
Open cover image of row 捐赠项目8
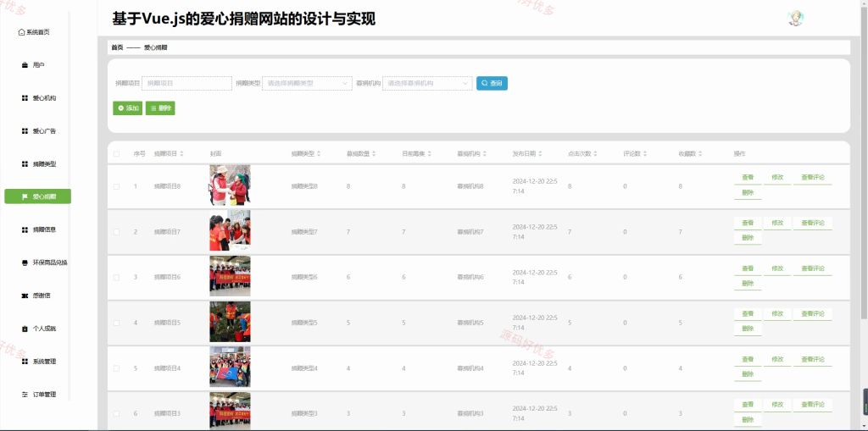pos(230,185)
